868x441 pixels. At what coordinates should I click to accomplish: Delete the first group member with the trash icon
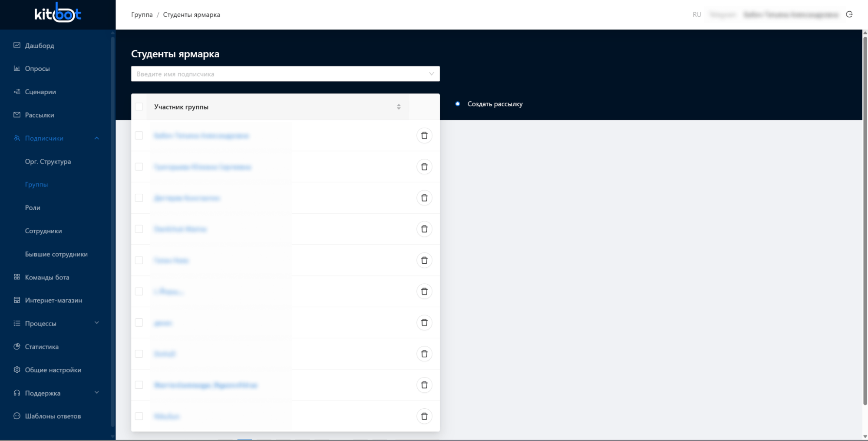coord(424,136)
